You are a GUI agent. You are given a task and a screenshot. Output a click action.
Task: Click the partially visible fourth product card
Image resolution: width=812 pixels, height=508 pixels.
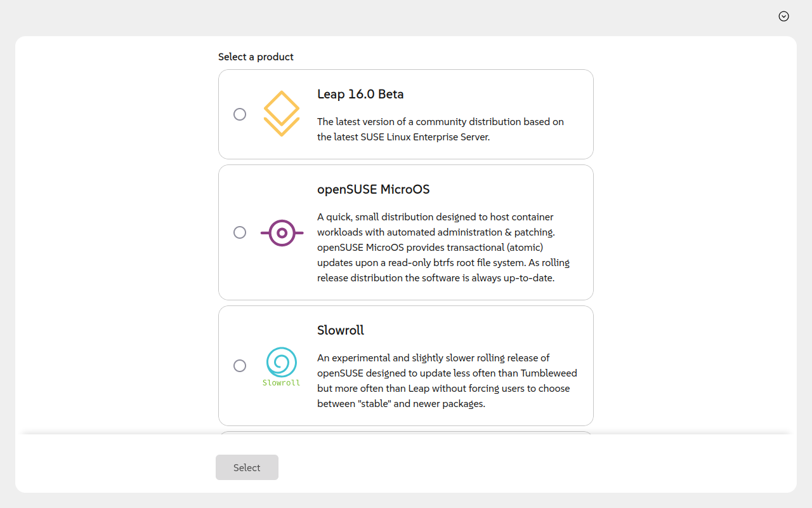point(406,433)
